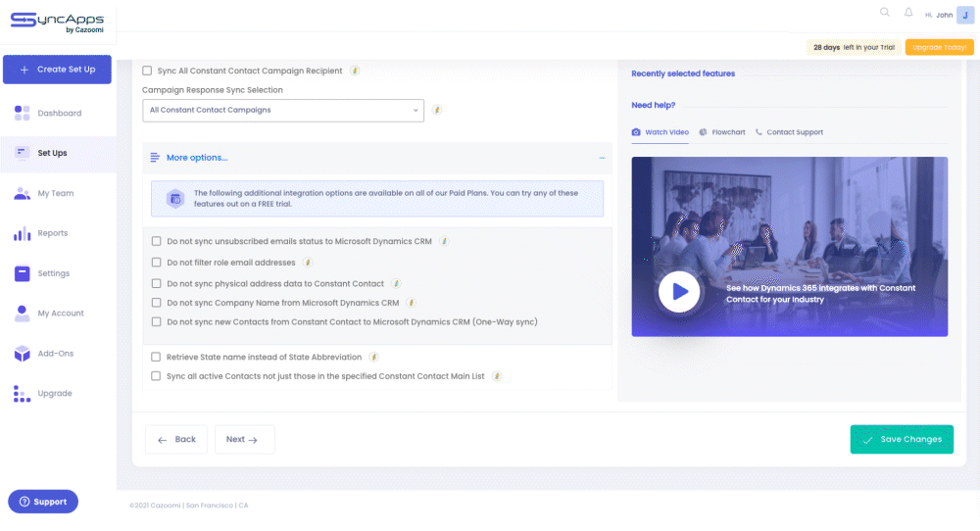Click the Contact Support phone icon
The height and width of the screenshot is (531, 980).
(759, 132)
